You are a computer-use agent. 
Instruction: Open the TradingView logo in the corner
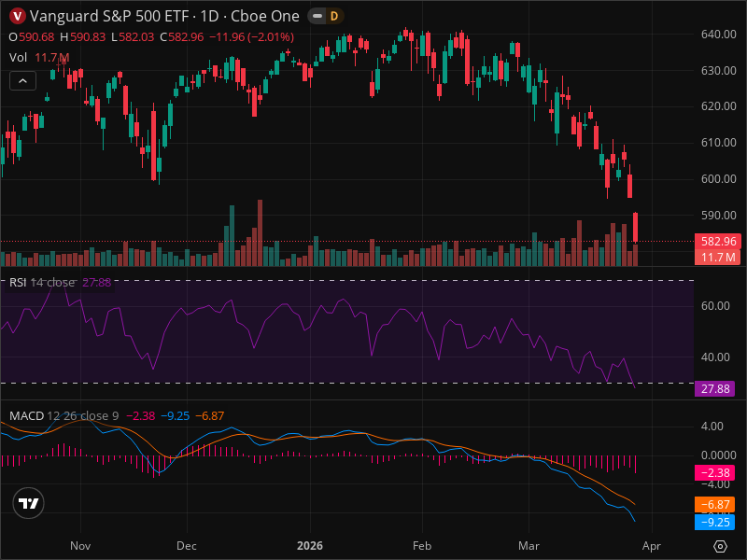[x=29, y=503]
